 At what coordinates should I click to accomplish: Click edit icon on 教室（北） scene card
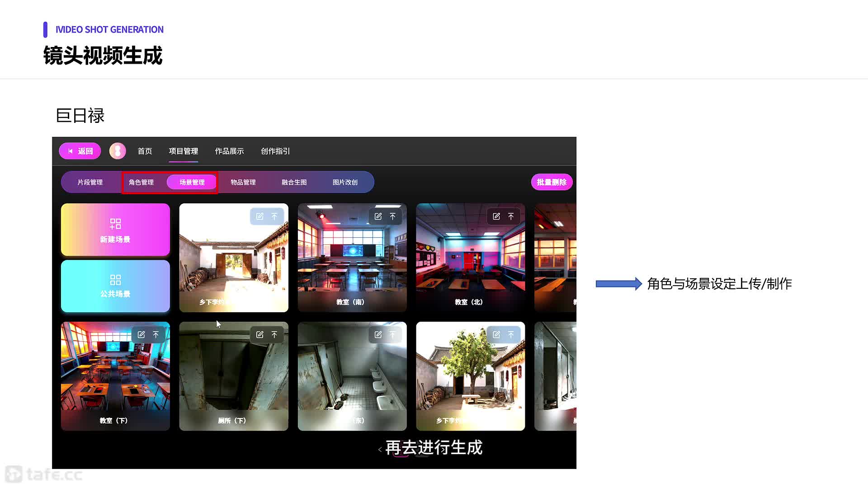(x=496, y=216)
